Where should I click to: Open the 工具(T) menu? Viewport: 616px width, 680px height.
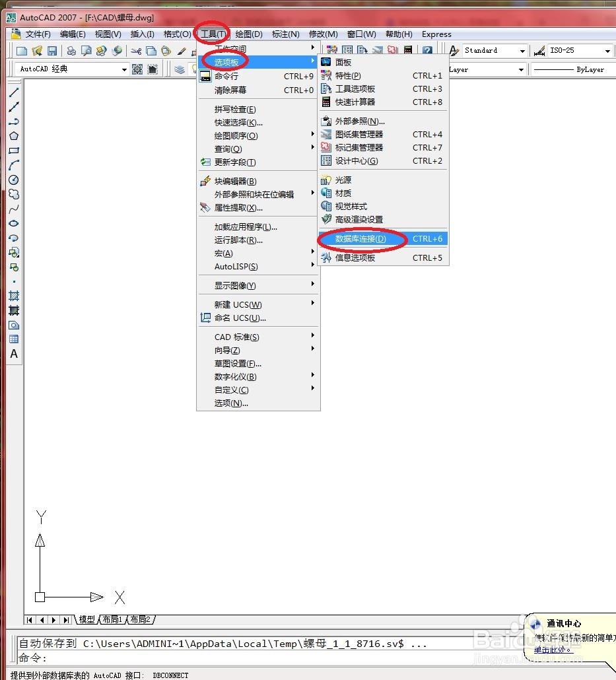point(213,34)
